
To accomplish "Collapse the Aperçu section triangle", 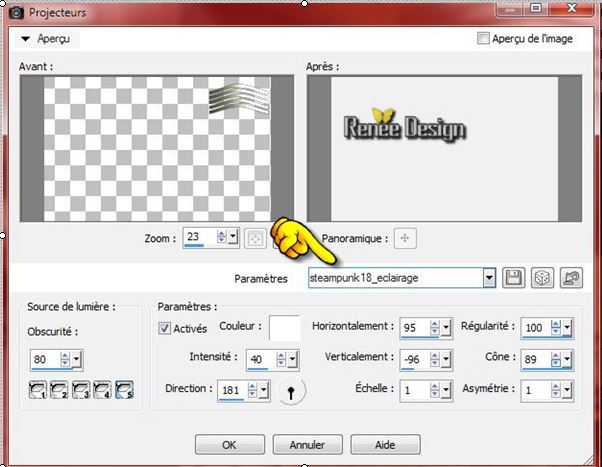I will (x=26, y=39).
